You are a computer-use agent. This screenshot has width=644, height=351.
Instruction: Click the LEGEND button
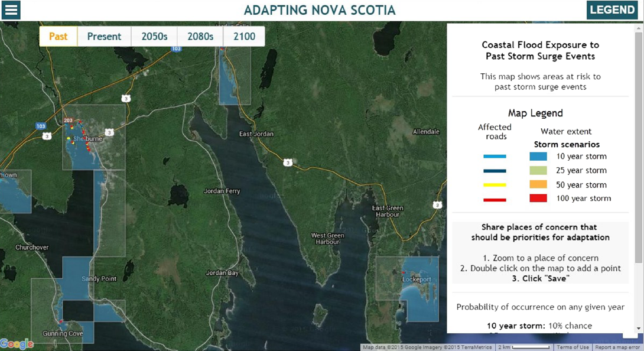point(612,9)
